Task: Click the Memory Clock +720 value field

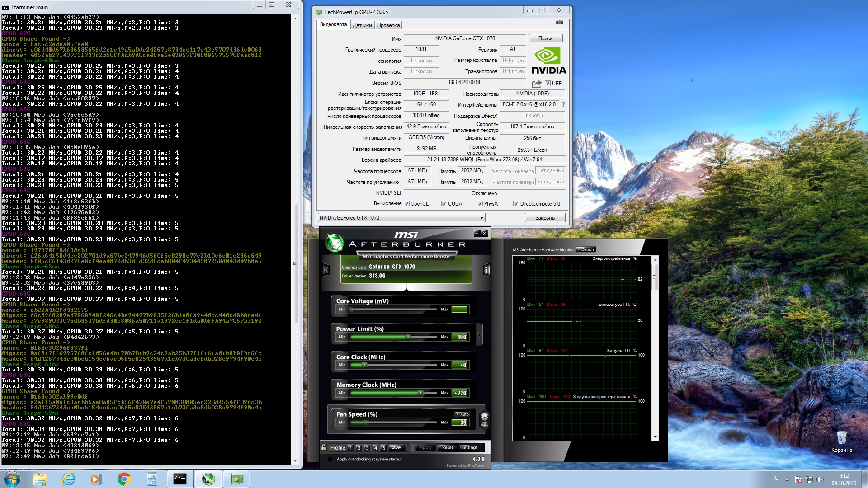Action: point(460,393)
